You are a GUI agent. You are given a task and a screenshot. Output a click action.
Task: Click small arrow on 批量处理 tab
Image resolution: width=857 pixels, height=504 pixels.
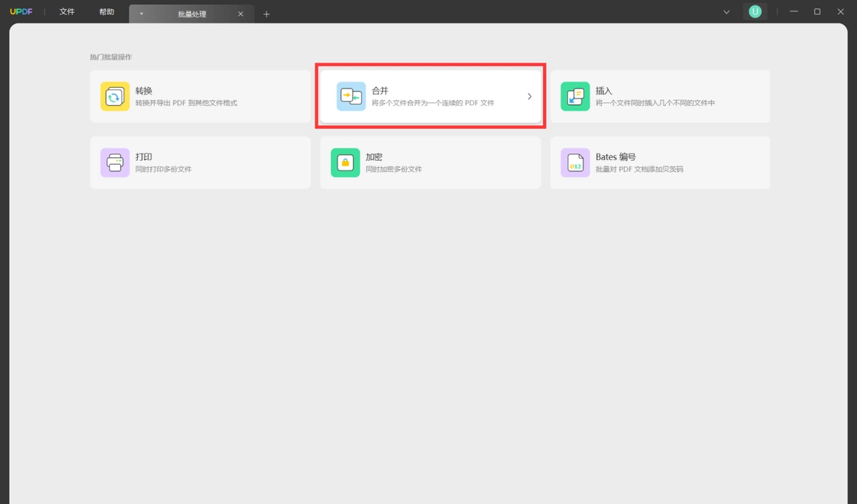pyautogui.click(x=141, y=14)
